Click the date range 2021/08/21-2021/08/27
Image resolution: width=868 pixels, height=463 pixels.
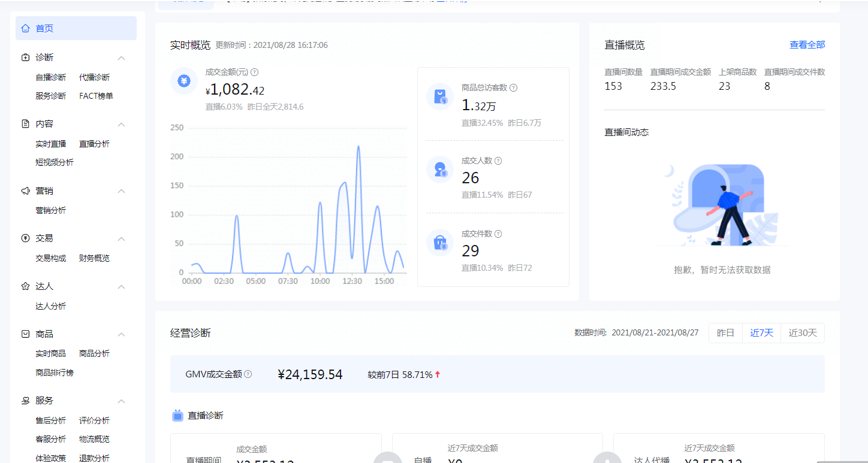[x=655, y=333]
